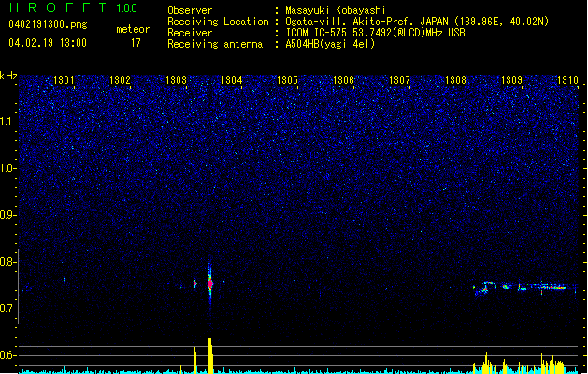Viewport: 588px width, 374px height.
Task: Click the 1307 time axis marker
Action: pyautogui.click(x=399, y=80)
